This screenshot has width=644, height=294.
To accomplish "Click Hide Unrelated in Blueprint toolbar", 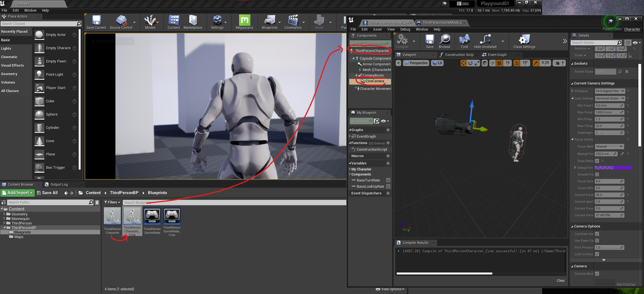I will [485, 41].
